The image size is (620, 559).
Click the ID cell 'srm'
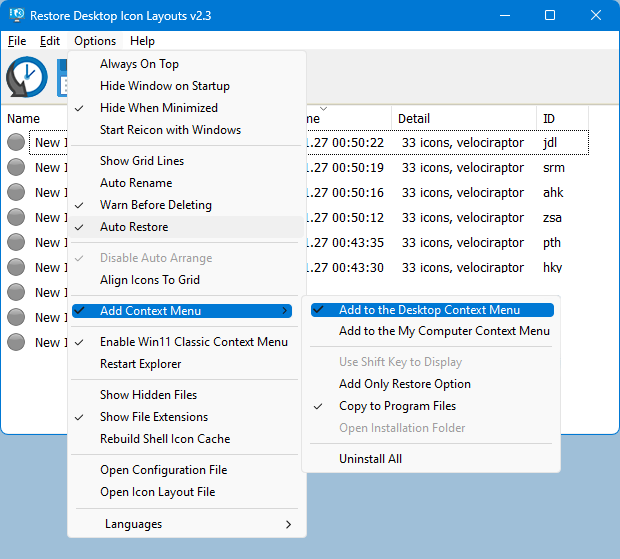pos(554,167)
